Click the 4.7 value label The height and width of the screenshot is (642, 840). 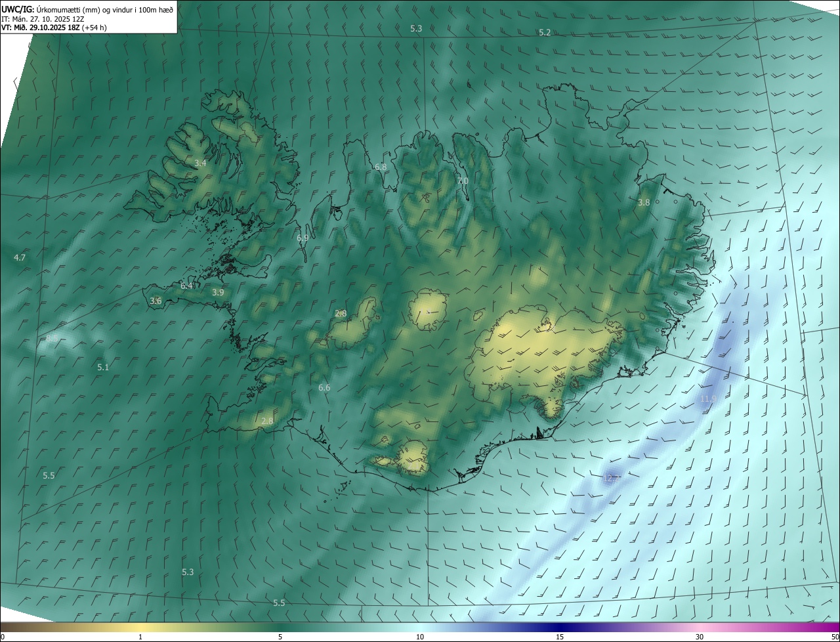(x=20, y=257)
